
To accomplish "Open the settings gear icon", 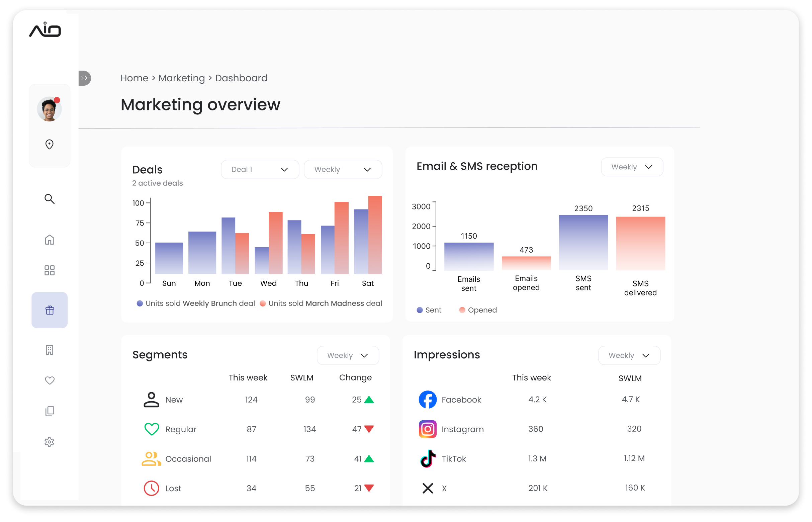I will [x=50, y=442].
